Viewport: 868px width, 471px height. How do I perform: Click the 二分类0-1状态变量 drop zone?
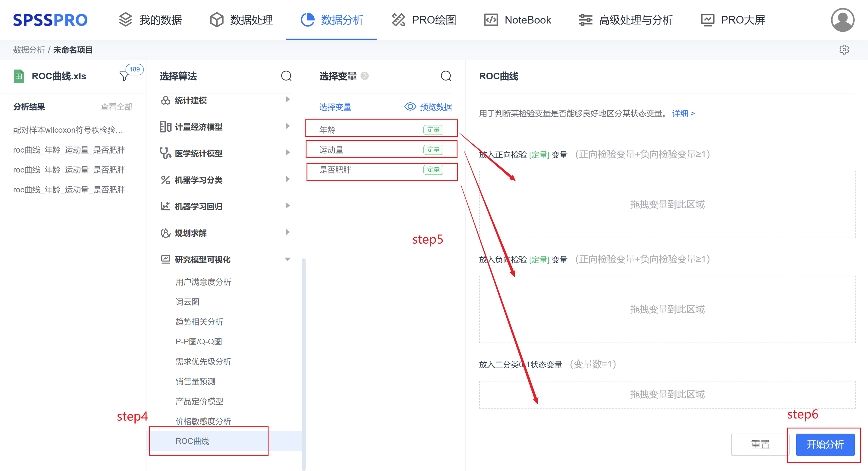[x=667, y=394]
